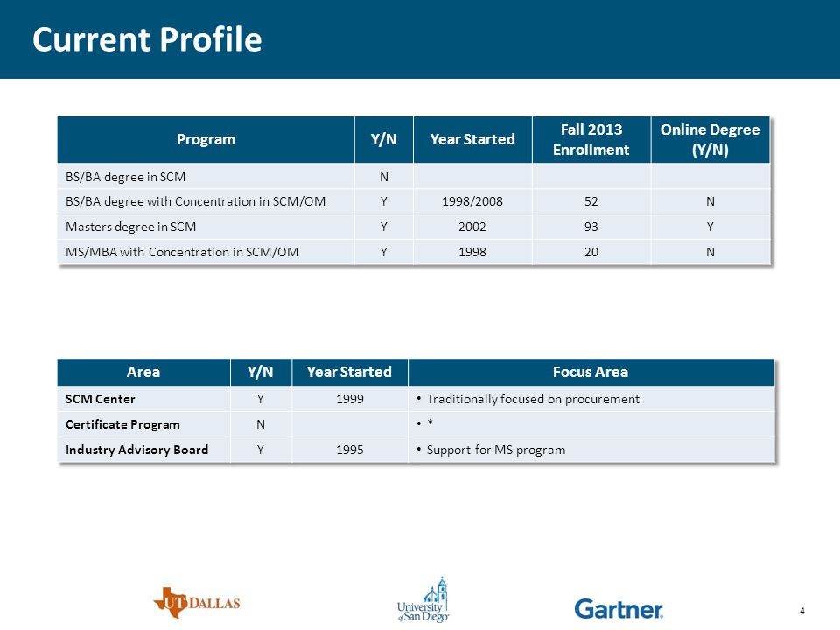Click enrollment value 93
Viewport: 840px width, 630px height.
(591, 227)
